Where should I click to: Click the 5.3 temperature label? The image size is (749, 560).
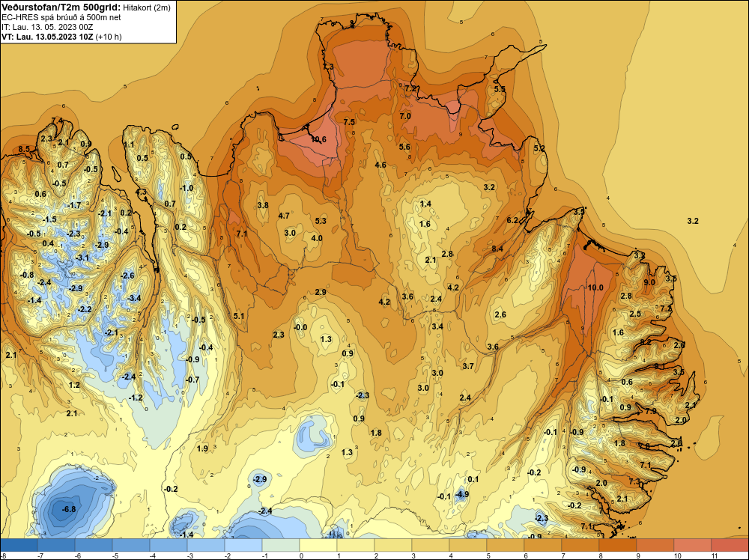(321, 221)
